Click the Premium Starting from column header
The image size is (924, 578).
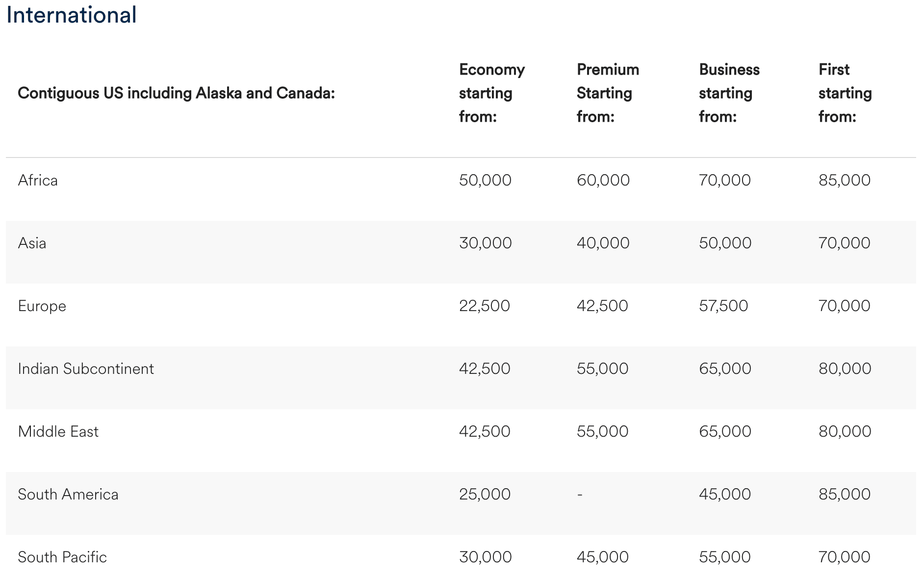(608, 93)
